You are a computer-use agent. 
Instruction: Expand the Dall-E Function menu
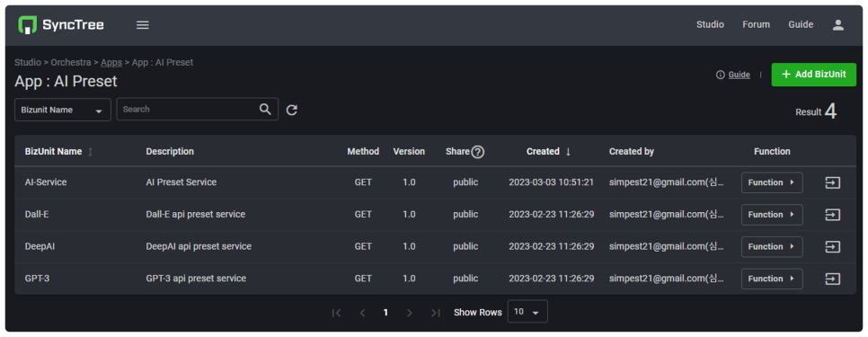coord(772,215)
